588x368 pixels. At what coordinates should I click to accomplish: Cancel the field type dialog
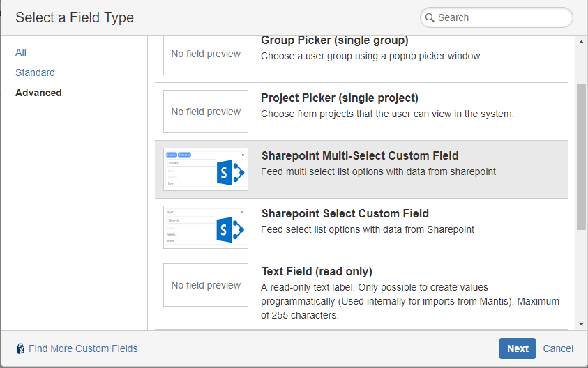click(558, 348)
